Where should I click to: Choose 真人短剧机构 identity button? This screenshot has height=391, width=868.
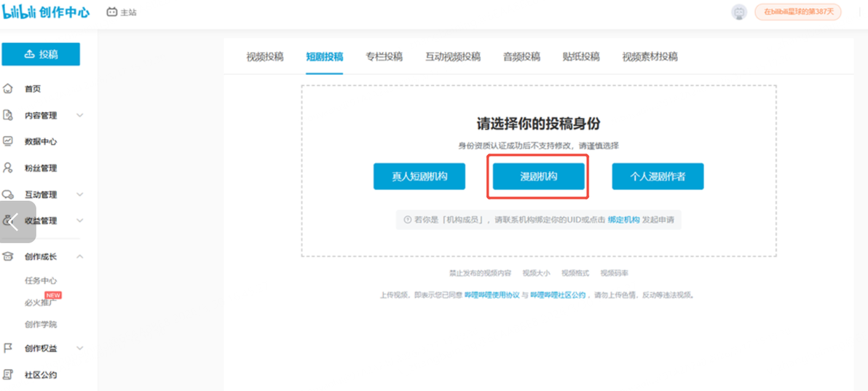[419, 177]
